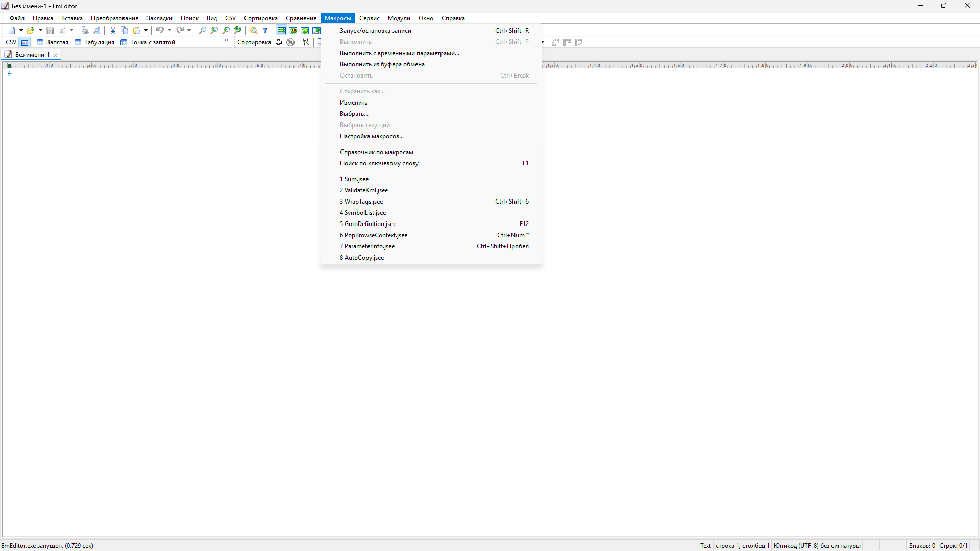Click the Open file folder icon
Viewport: 980px width, 551px height.
coord(31,31)
